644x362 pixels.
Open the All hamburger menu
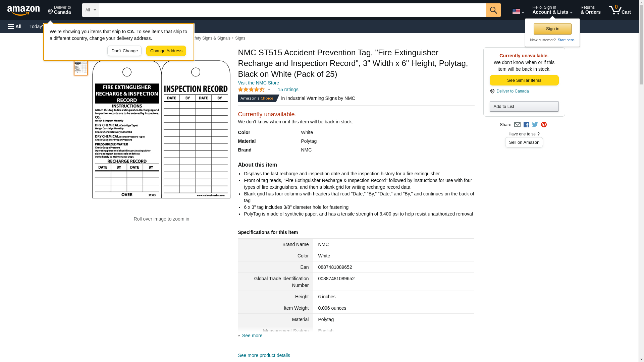pyautogui.click(x=15, y=26)
